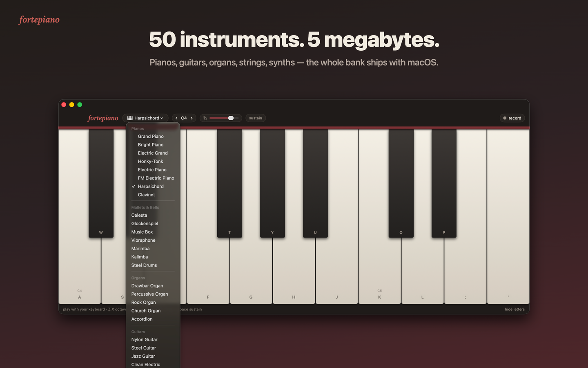Play the black key labeled P

tap(444, 183)
